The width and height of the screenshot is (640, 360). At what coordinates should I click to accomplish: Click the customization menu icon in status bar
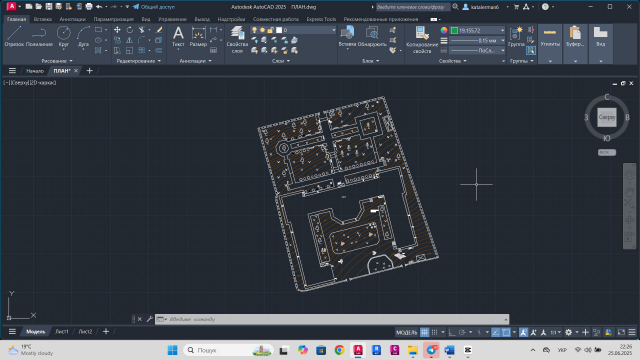(632, 332)
